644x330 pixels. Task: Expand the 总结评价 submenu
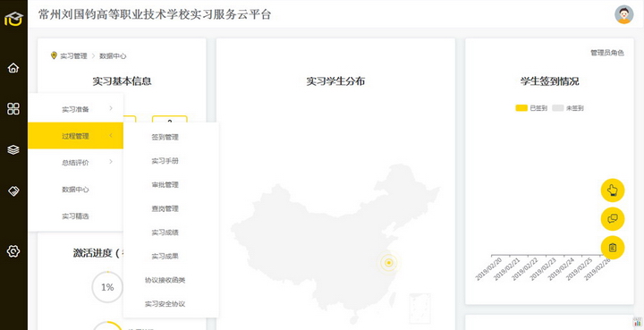click(x=75, y=163)
